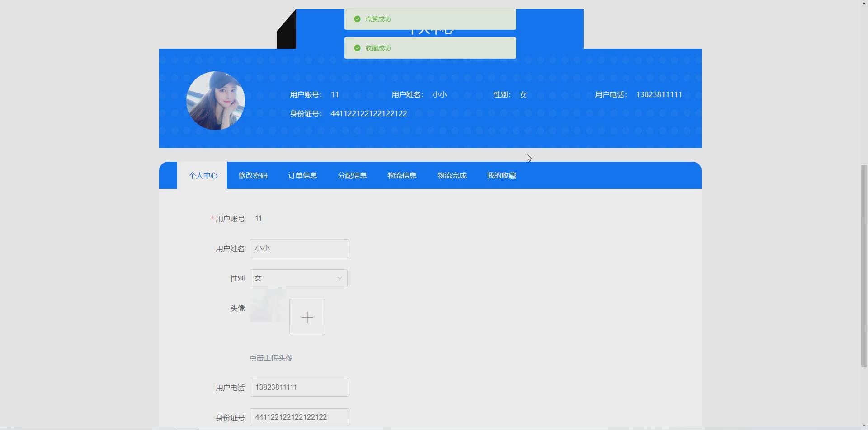The width and height of the screenshot is (868, 430).
Task: Click the 用户姓名 input showing 小小
Action: coord(299,248)
